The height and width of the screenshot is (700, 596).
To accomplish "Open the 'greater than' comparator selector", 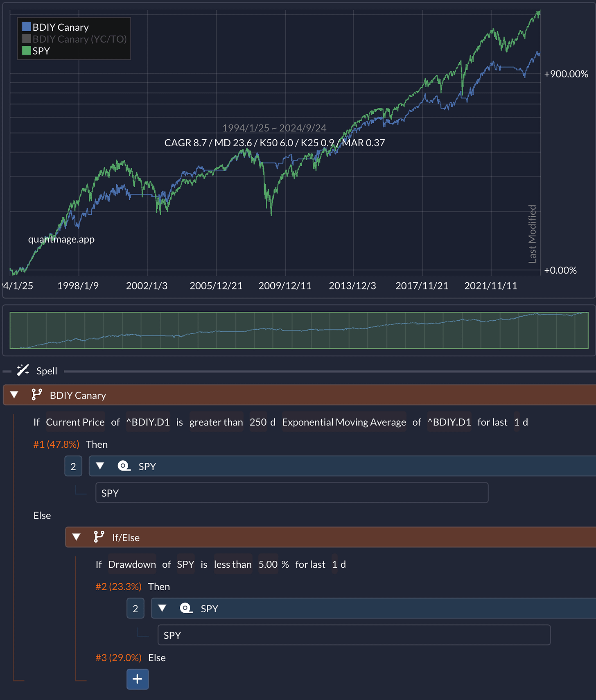I will [216, 422].
